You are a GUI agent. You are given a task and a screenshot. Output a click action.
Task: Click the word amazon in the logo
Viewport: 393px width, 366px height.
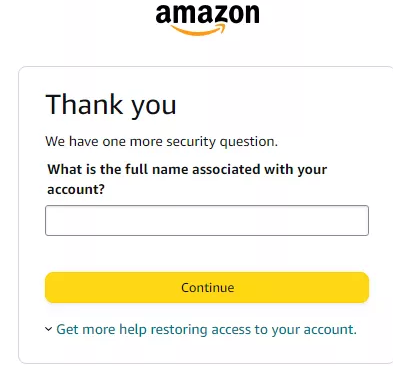207,14
